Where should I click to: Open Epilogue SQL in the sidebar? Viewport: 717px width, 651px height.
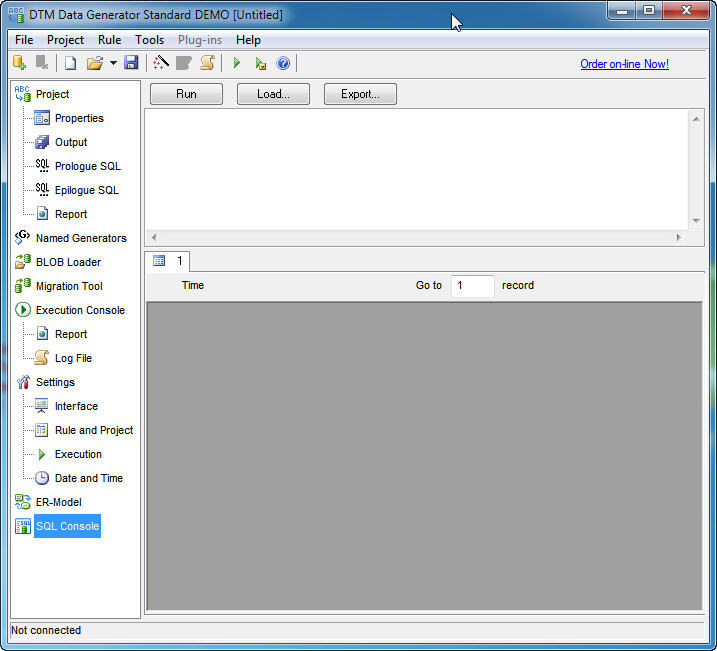[87, 190]
